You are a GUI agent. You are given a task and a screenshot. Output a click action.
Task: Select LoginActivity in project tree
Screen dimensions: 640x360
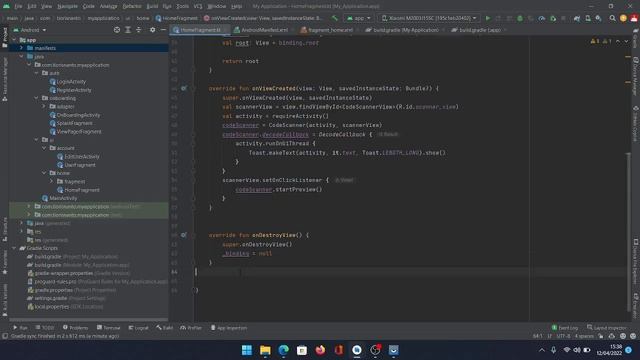pyautogui.click(x=71, y=82)
